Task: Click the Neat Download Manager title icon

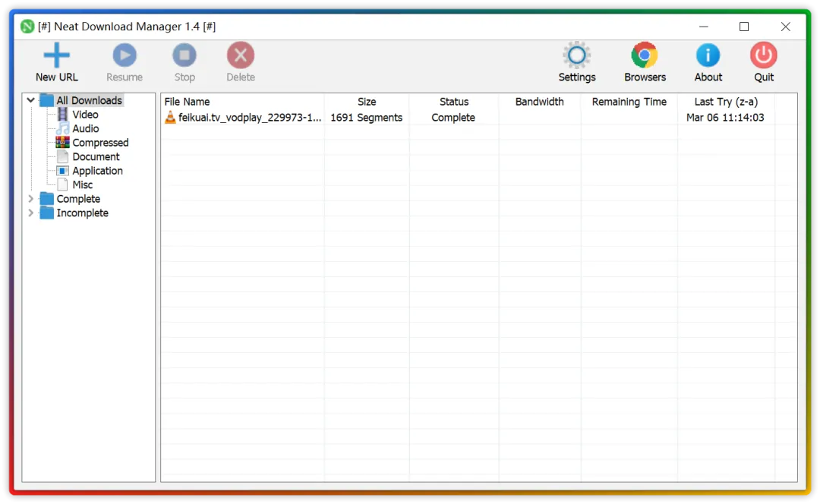Action: 27,26
